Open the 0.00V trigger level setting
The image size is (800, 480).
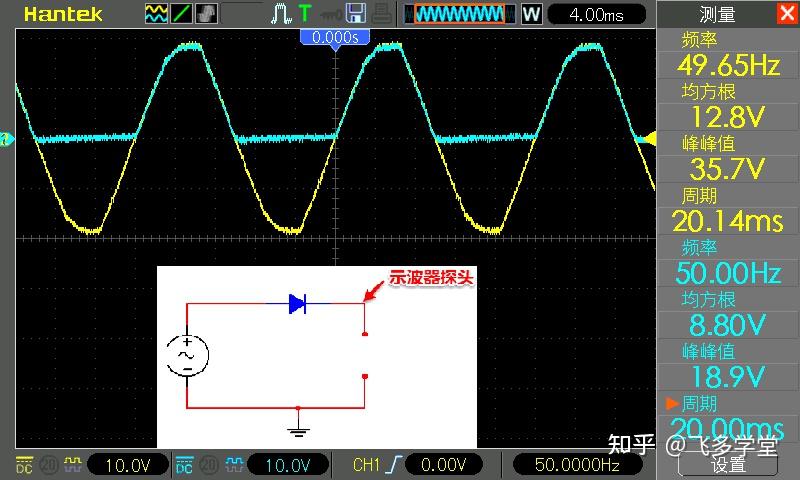click(x=443, y=465)
